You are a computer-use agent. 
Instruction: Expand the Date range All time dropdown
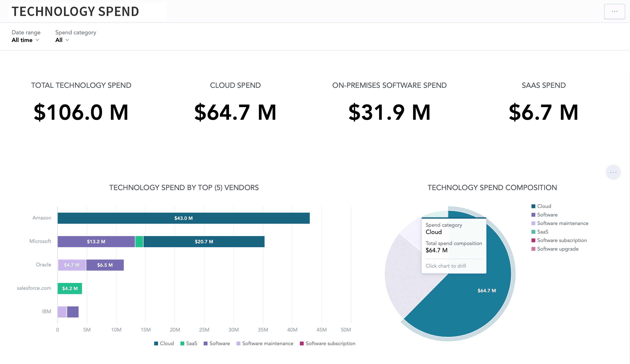pyautogui.click(x=25, y=40)
